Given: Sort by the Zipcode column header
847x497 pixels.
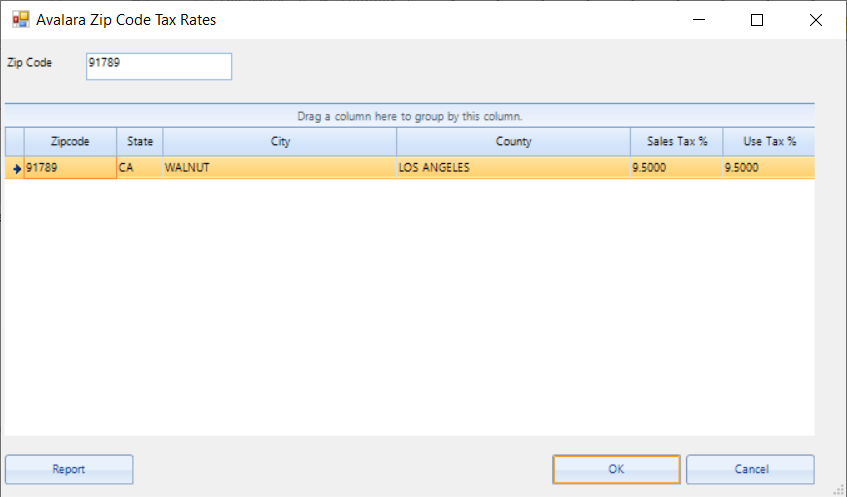Looking at the screenshot, I should pos(70,142).
